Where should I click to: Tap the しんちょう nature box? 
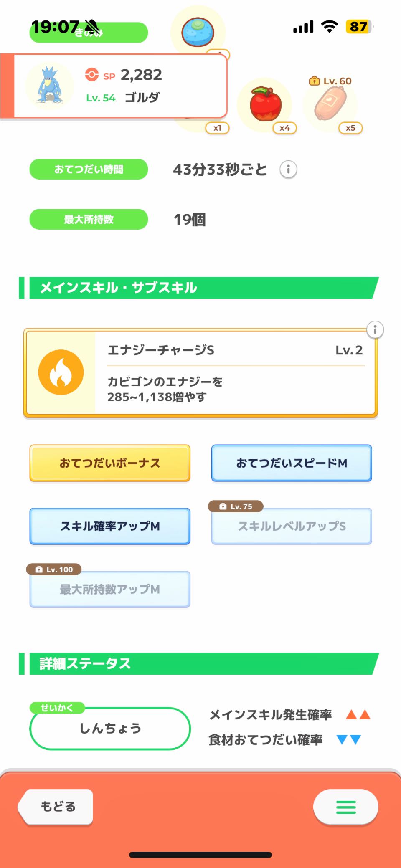point(110,729)
